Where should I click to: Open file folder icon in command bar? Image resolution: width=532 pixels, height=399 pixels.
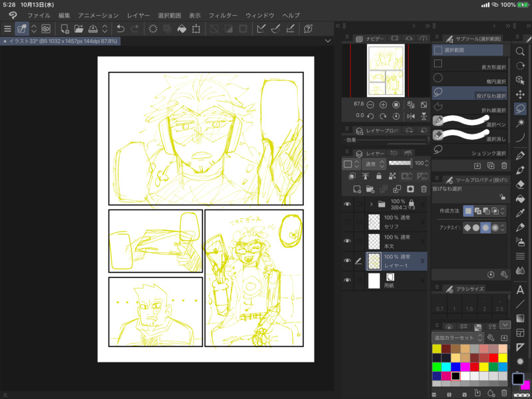[x=78, y=29]
